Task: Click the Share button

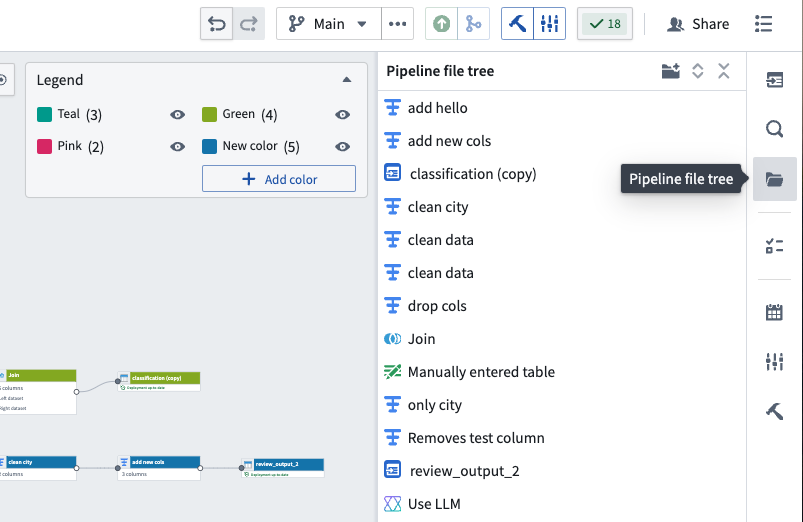Action: point(698,24)
